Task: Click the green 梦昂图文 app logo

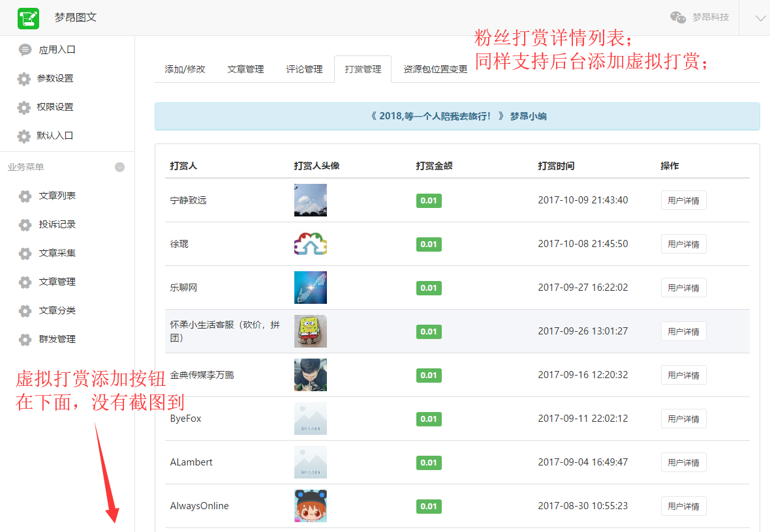Action: [28, 18]
